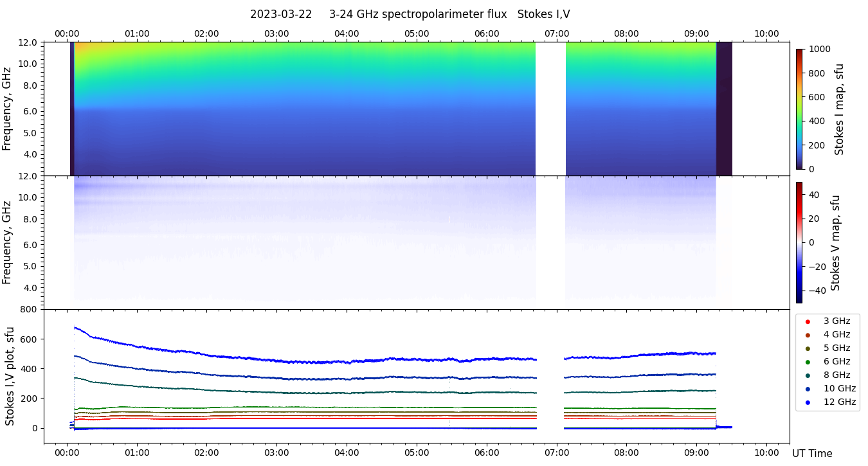
Task: Click the blue 12 GHz legend marker
Action: tap(807, 402)
